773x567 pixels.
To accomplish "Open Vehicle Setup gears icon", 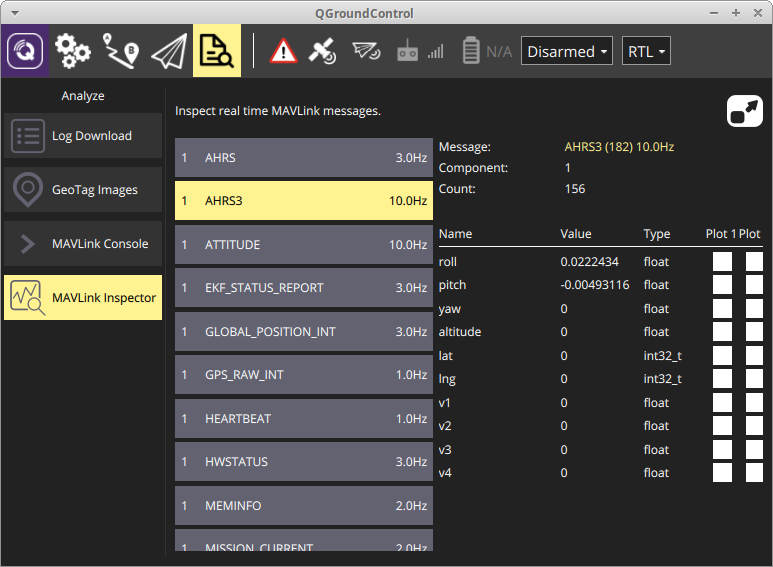I will tap(73, 51).
